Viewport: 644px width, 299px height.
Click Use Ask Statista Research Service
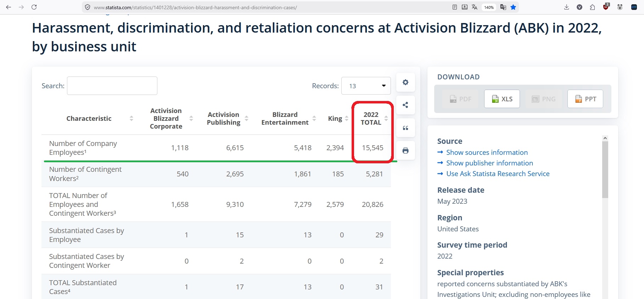pos(498,174)
